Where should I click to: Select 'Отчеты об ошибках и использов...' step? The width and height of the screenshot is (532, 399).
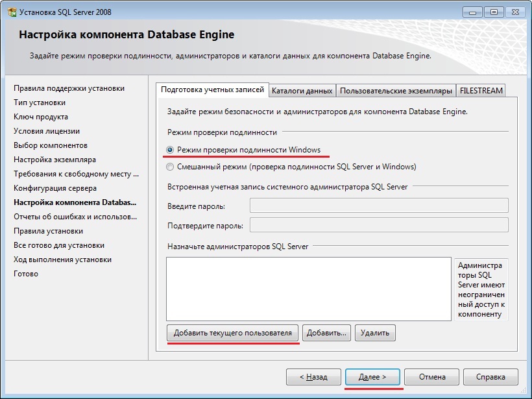coord(75,217)
